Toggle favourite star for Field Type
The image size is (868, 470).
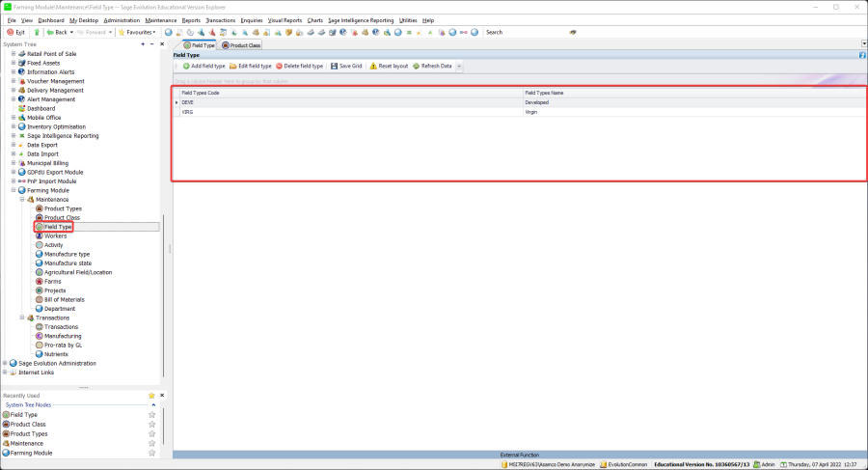(x=151, y=415)
